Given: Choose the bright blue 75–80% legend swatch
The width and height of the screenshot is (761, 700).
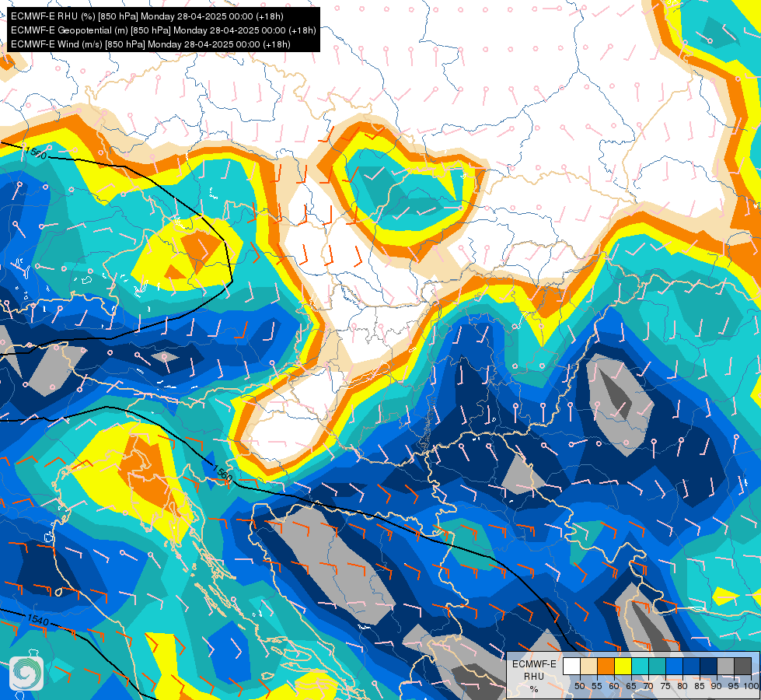Looking at the screenshot, I should tap(675, 666).
